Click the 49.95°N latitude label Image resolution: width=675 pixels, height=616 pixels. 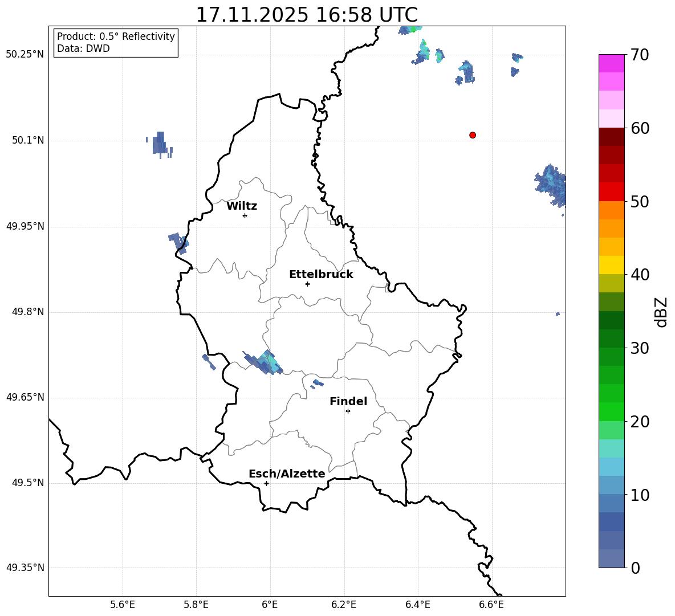(25, 226)
